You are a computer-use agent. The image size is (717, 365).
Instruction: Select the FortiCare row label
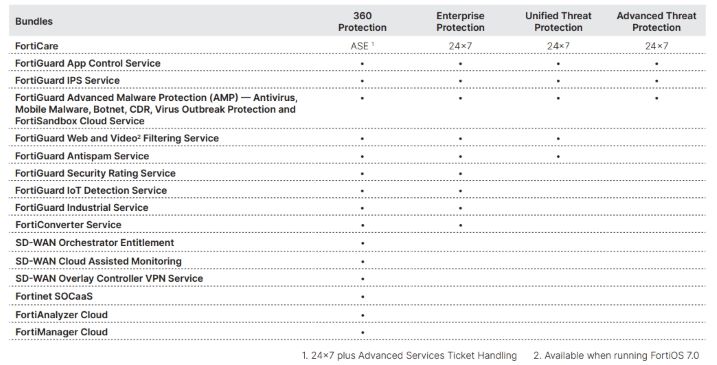37,46
